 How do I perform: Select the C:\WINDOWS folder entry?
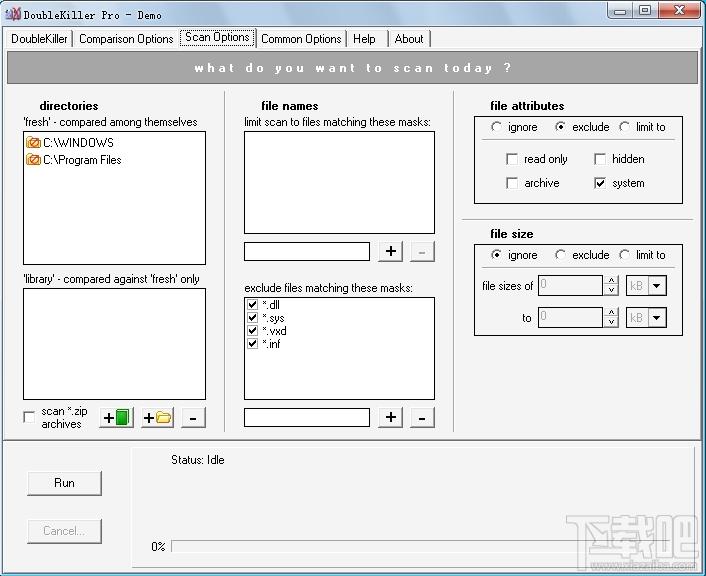point(70,143)
